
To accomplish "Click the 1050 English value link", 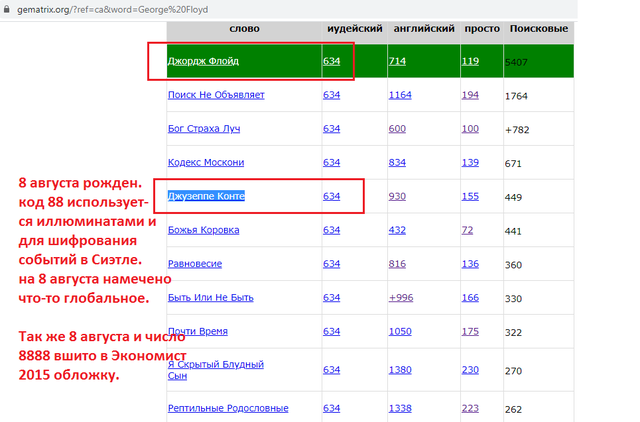I will point(400,331).
